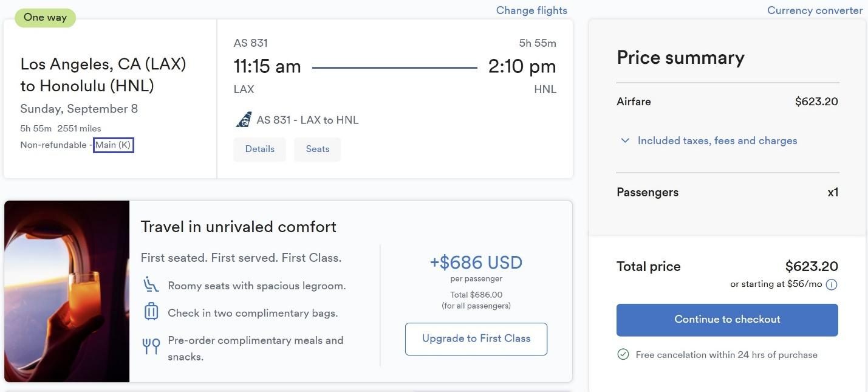Expand Included taxes, fees and charges chevron
The height and width of the screenshot is (392, 868).
625,140
